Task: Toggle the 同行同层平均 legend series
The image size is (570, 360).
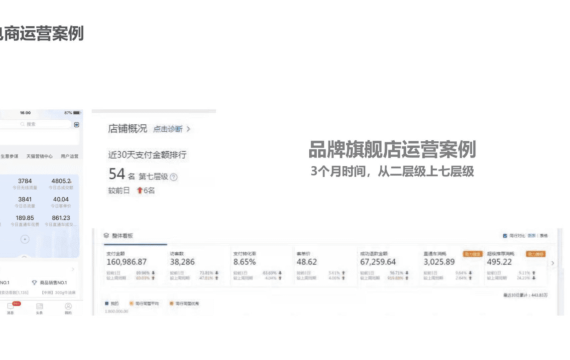Action: pos(144,303)
